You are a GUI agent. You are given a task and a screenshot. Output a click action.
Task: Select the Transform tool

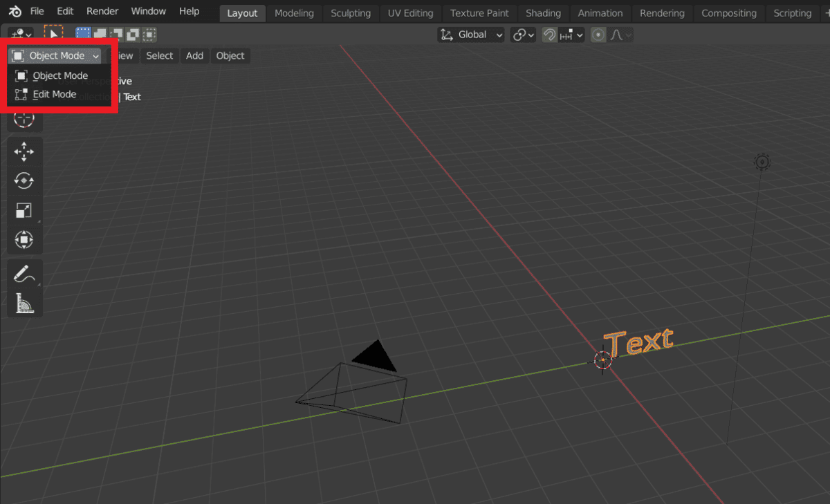pyautogui.click(x=24, y=239)
